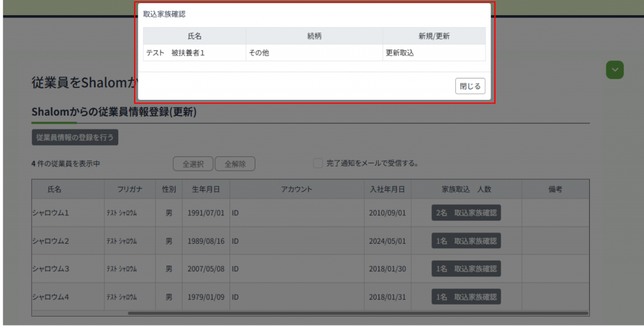Click the employee name シャロウム2
Viewport: 644px width, 326px height.
click(50, 241)
